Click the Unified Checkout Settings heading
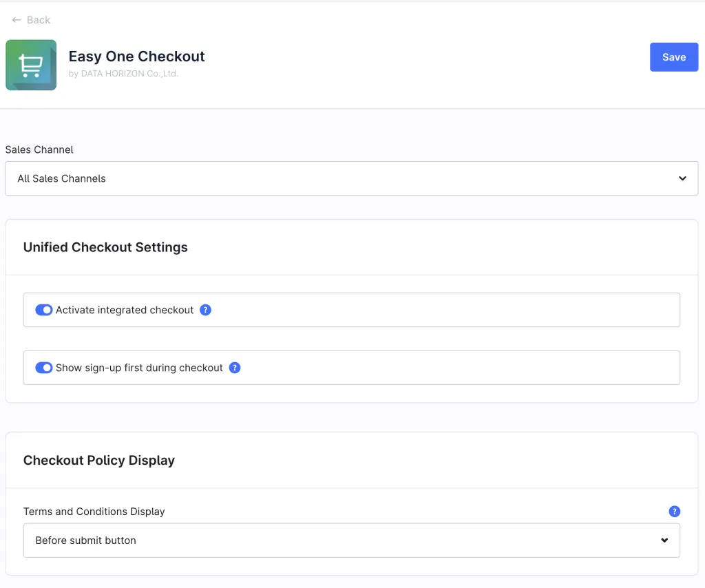The image size is (705, 588). pyautogui.click(x=105, y=247)
